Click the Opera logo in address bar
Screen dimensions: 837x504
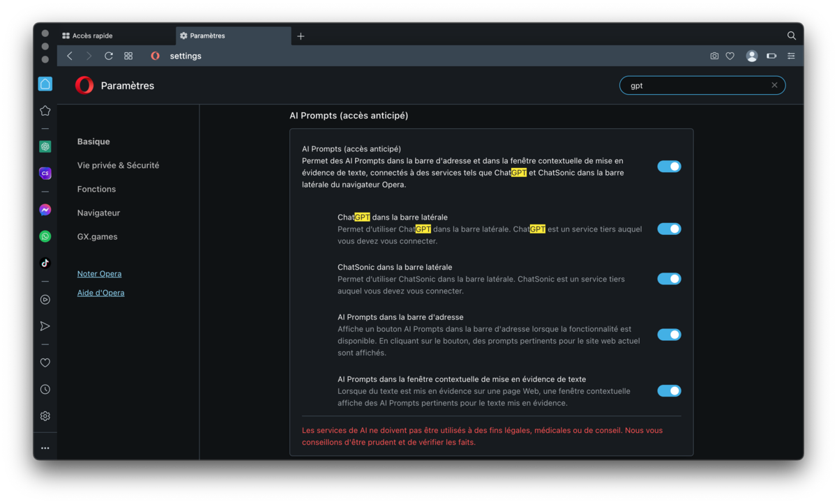coord(155,56)
